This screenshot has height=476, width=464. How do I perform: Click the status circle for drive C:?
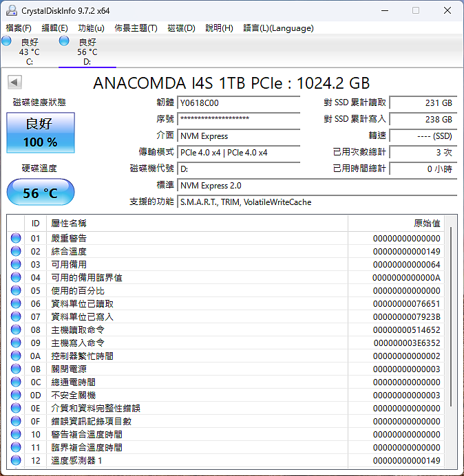point(6,41)
